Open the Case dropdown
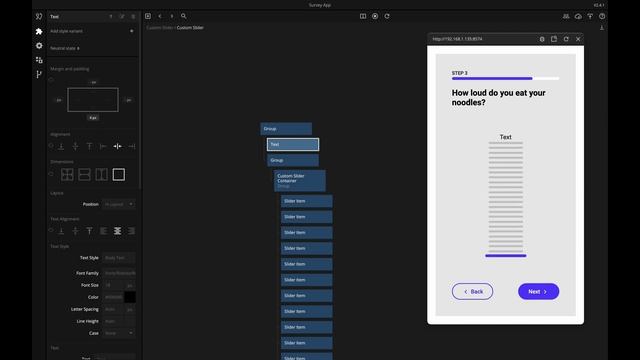The image size is (640, 360). (x=119, y=333)
